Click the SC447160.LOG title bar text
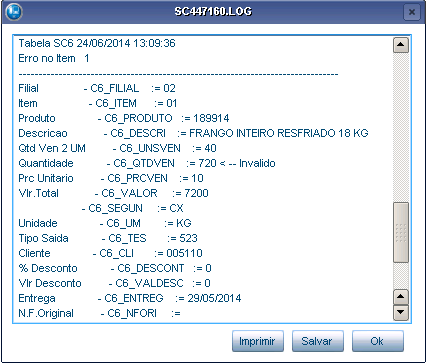Viewport: 429px width, 363px height. coord(213,12)
